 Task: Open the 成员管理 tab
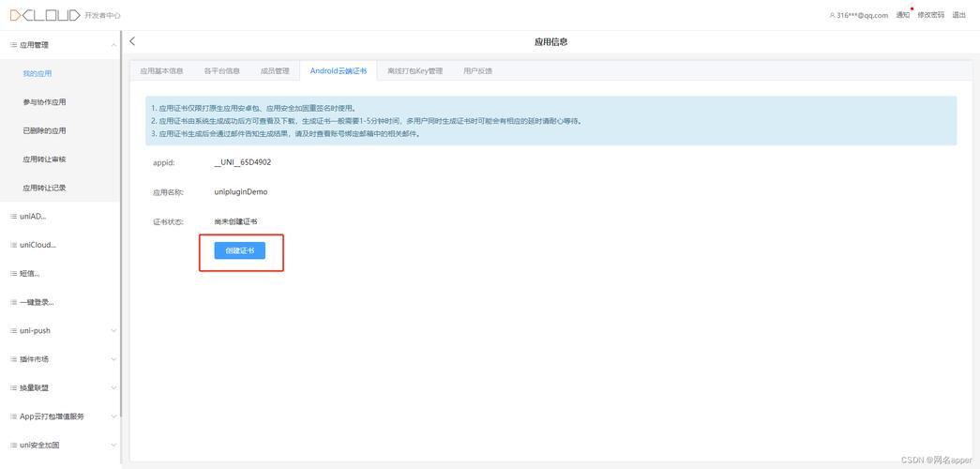click(275, 71)
